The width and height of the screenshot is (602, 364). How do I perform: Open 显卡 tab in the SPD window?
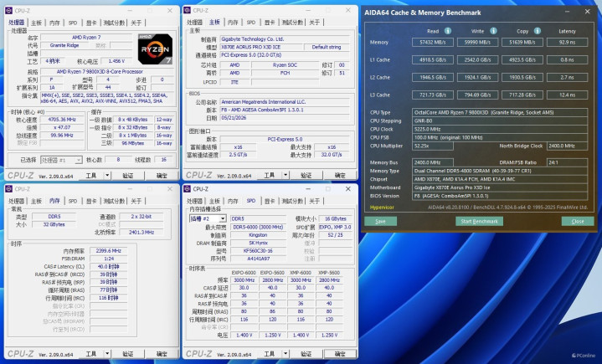[270, 201]
